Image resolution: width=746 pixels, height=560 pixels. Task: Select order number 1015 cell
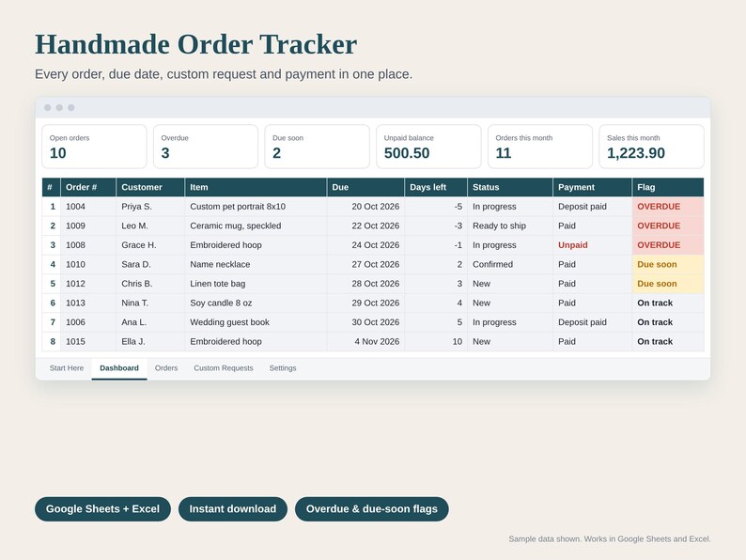click(88, 342)
